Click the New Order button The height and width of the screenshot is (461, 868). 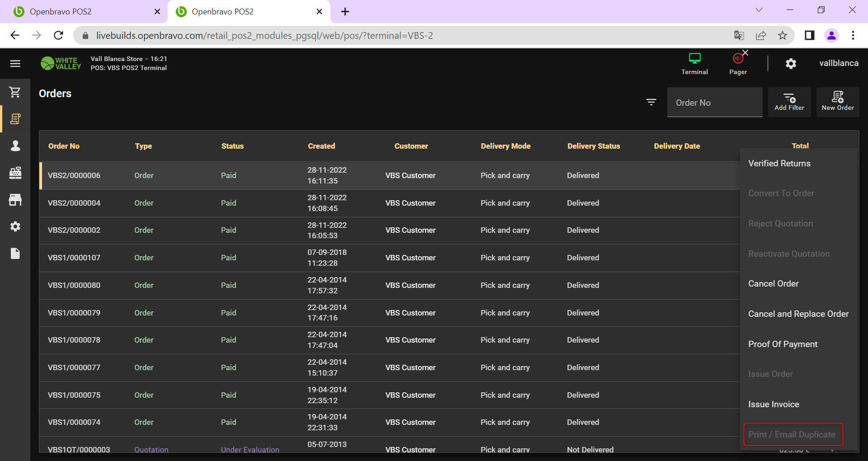837,102
